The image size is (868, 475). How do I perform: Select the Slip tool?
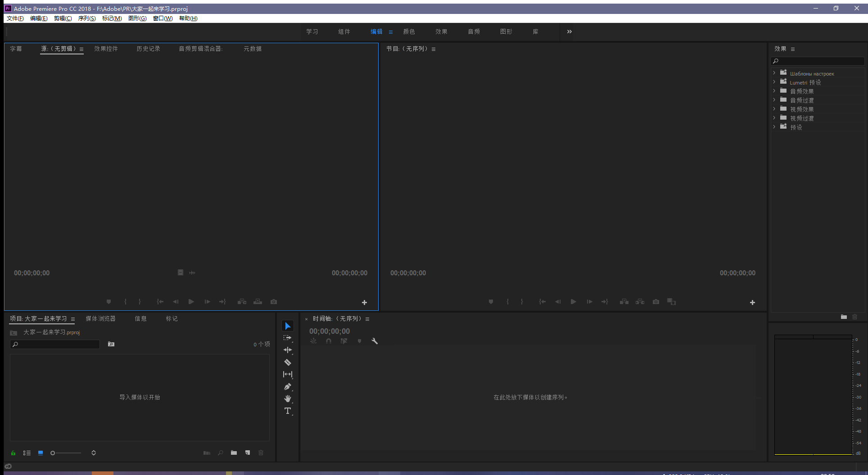288,374
